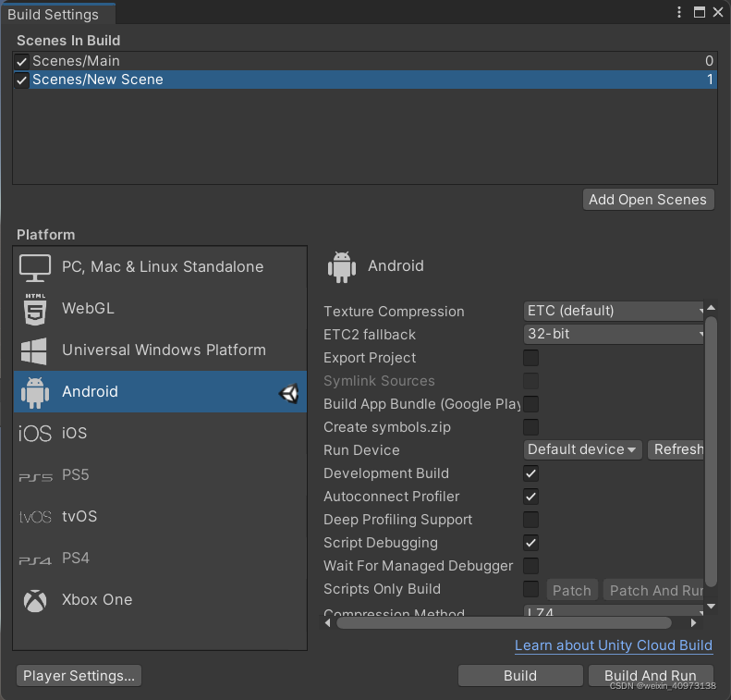Click the Patch And Run button
This screenshot has height=700, width=731.
(x=653, y=590)
